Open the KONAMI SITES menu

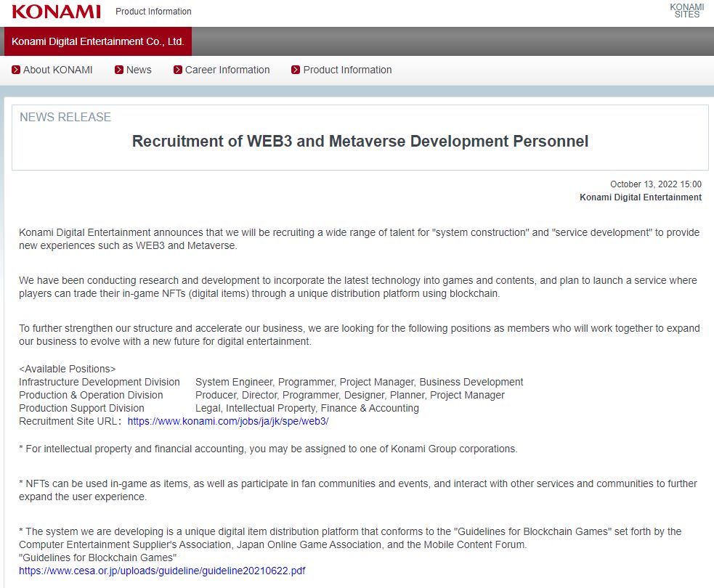point(686,10)
